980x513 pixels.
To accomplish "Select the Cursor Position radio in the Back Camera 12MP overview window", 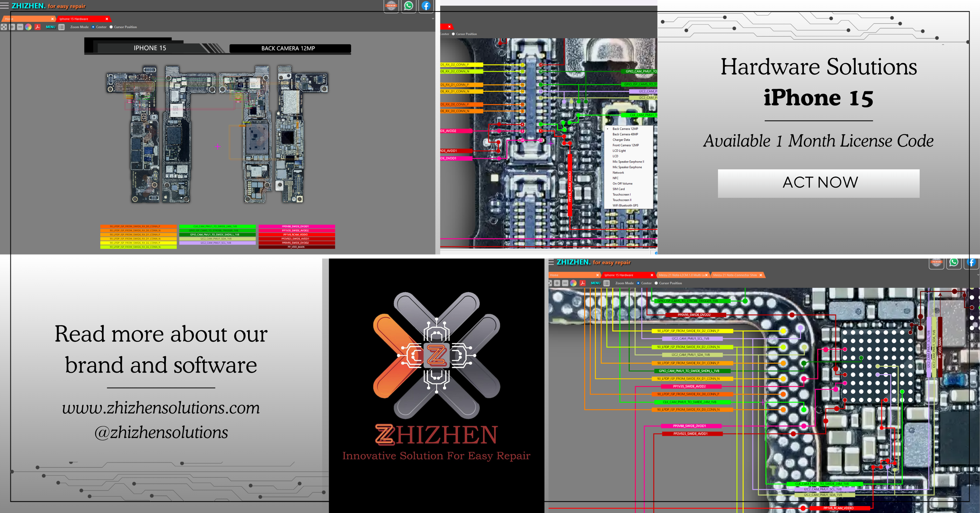I will pyautogui.click(x=111, y=27).
